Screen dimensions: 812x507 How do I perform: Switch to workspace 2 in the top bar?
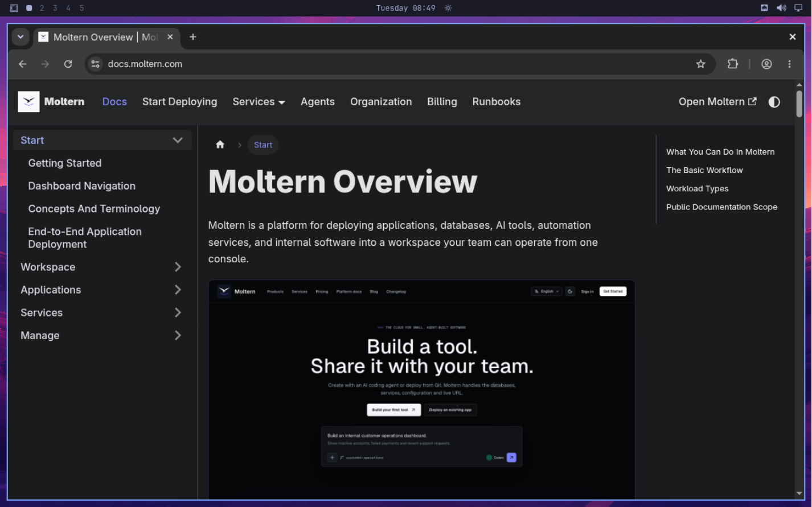42,8
